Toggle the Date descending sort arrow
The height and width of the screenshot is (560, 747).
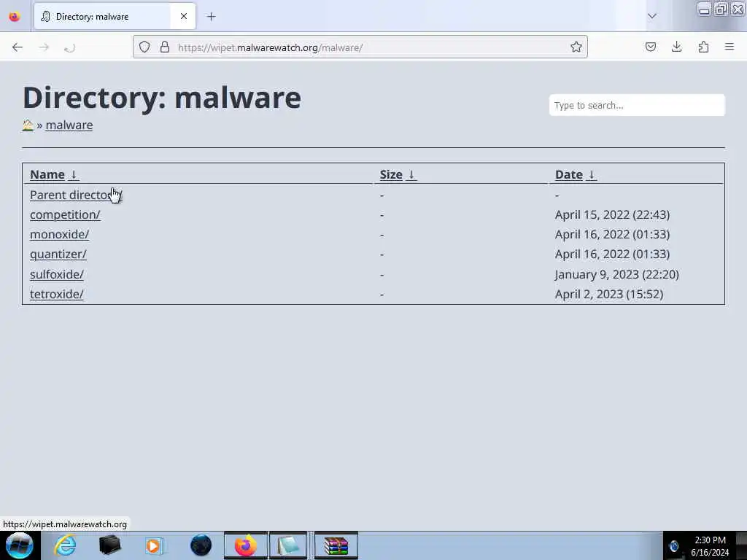(x=591, y=175)
